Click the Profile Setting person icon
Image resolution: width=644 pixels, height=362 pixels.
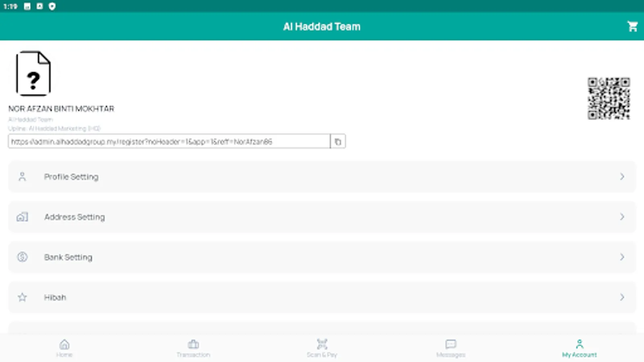click(x=22, y=177)
